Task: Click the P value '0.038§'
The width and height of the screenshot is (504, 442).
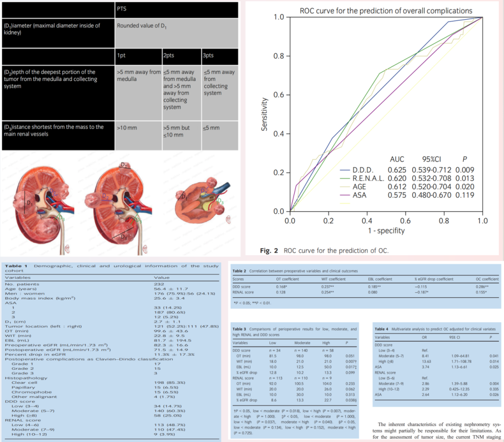Action: tap(351, 400)
